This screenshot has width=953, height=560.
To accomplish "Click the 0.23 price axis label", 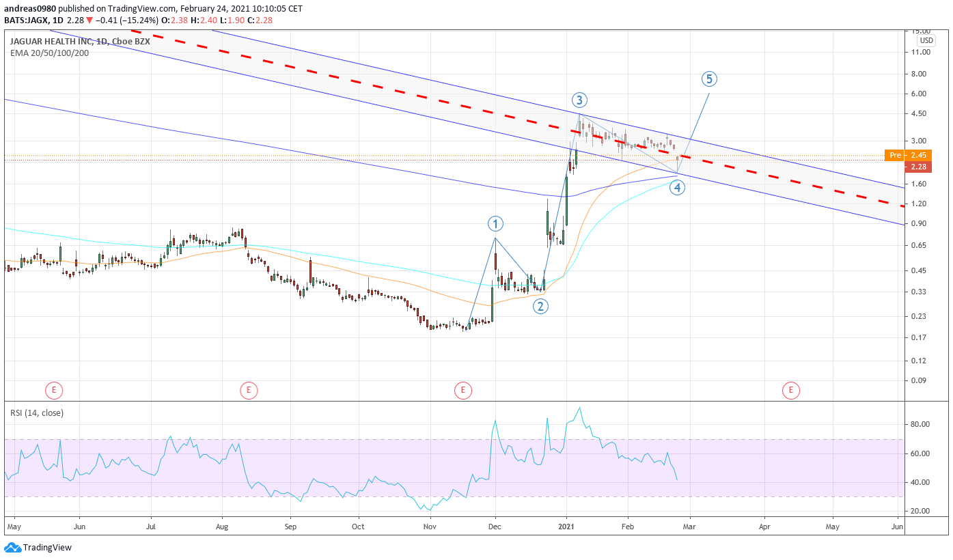I will pos(917,316).
